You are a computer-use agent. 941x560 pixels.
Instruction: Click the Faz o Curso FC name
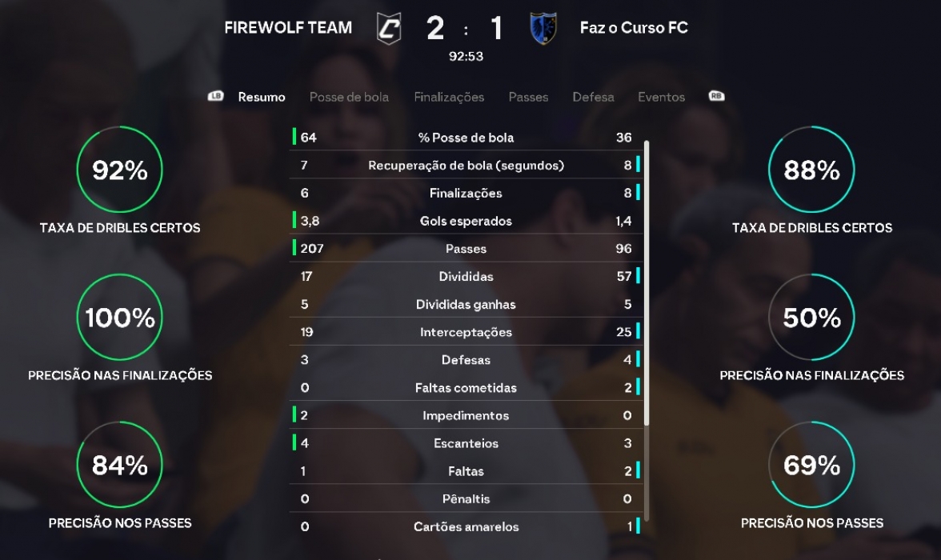click(634, 28)
